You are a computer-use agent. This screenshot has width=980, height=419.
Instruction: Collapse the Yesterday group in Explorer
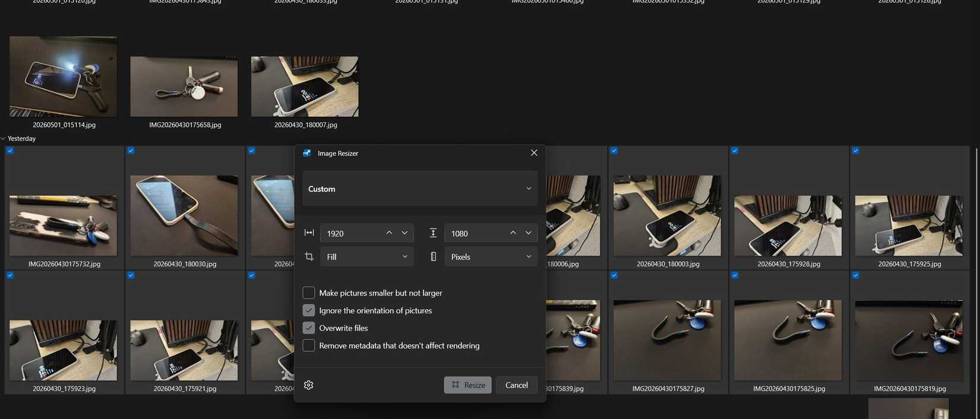click(x=3, y=139)
